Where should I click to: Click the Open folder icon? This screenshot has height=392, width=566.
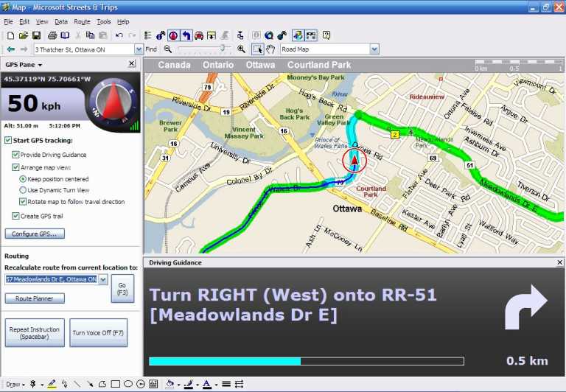click(24, 35)
